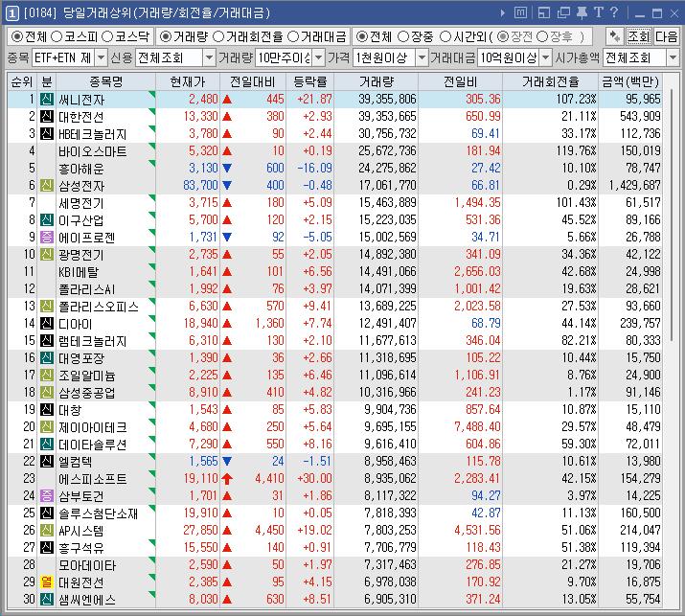Click price 83,700 for 삼성전자
The width and height of the screenshot is (685, 616).
click(x=200, y=185)
